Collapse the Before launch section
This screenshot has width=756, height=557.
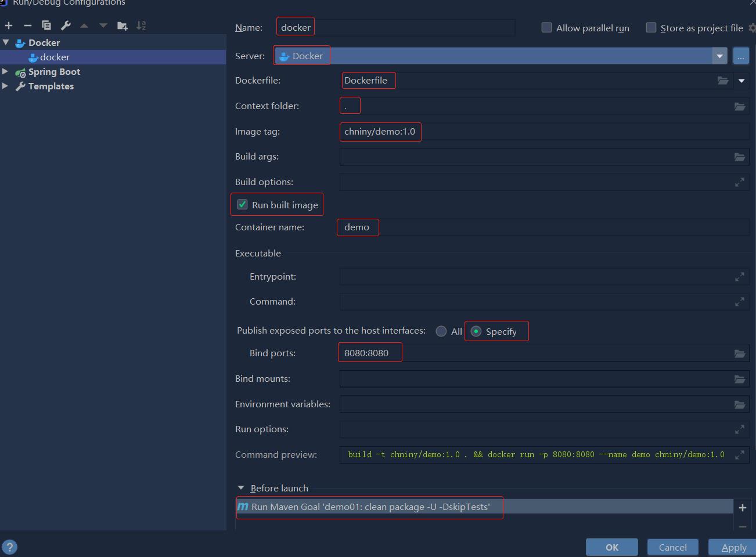[x=241, y=488]
